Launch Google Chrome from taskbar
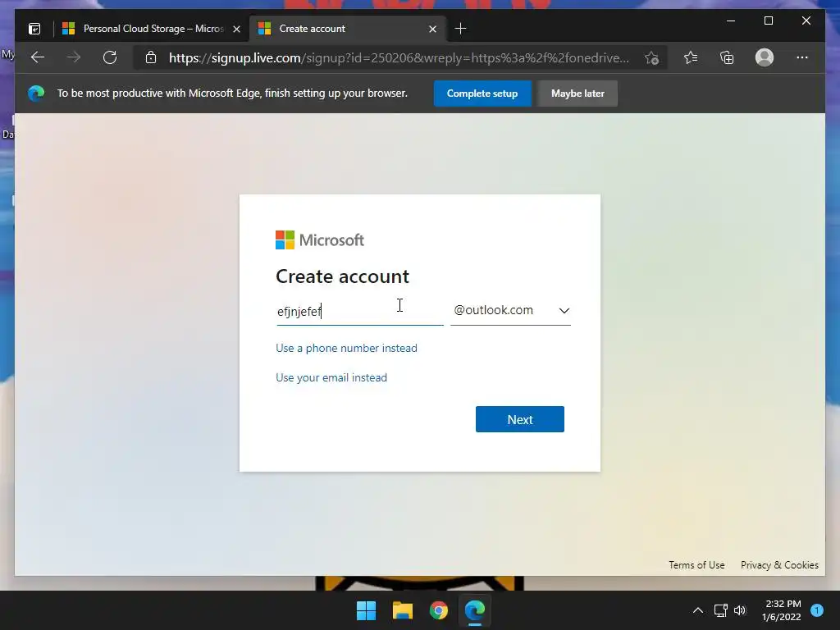The height and width of the screenshot is (630, 840). (x=439, y=610)
